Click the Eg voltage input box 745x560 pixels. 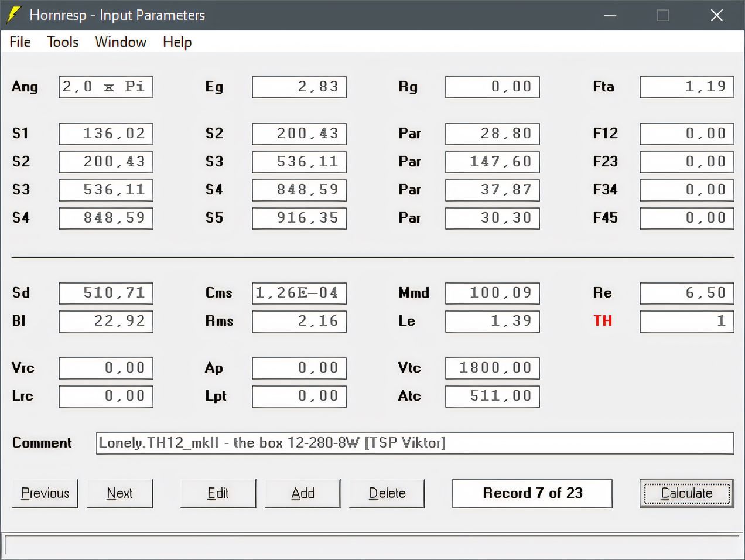[x=299, y=87]
